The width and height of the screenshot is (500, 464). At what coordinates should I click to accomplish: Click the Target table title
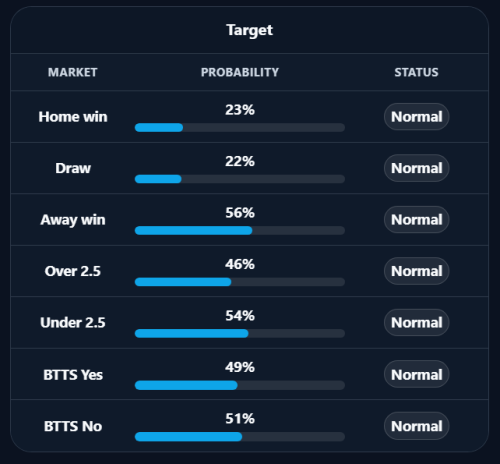(250, 30)
